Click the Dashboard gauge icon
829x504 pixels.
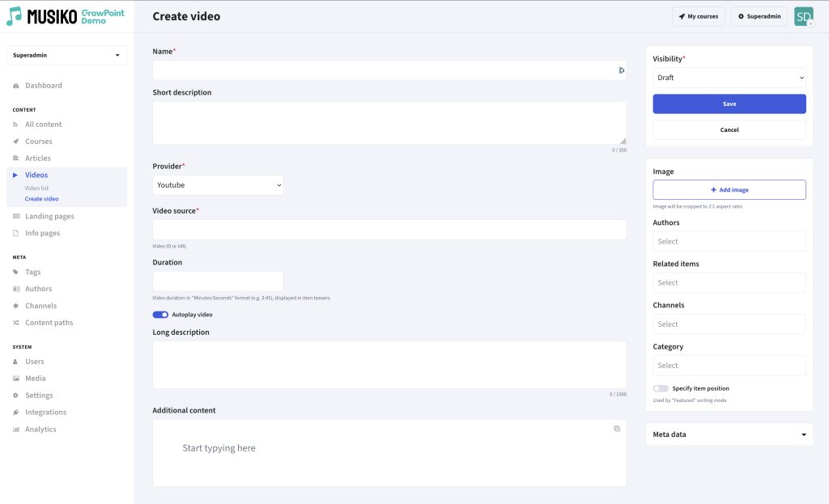coord(16,86)
